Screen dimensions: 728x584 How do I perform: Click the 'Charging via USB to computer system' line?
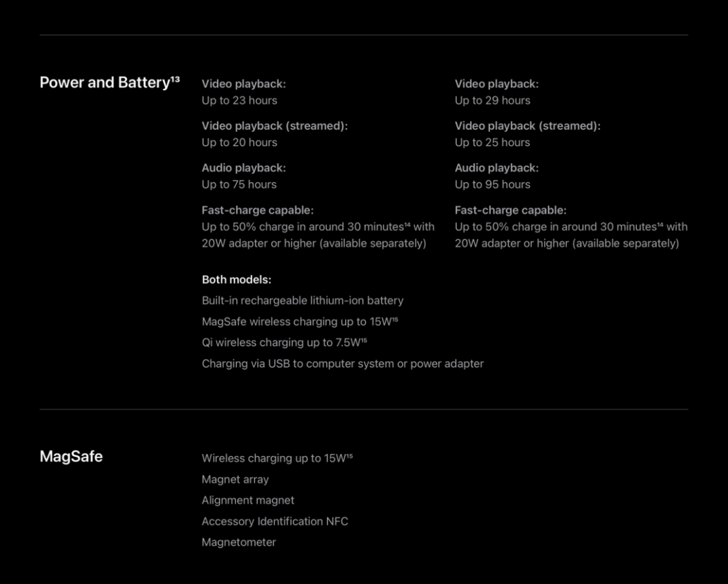coord(342,364)
